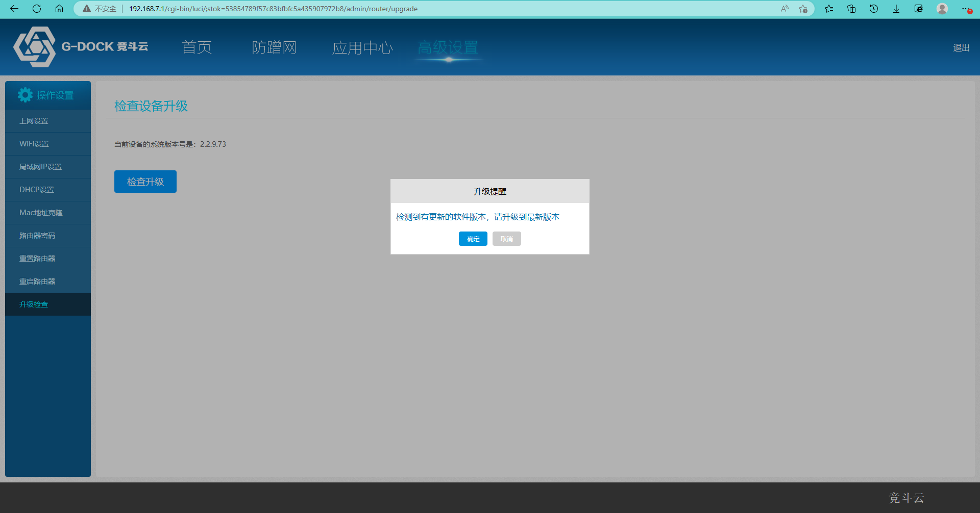The width and height of the screenshot is (980, 513).
Task: Click the gear icon beside 操作设置
Action: pos(25,95)
